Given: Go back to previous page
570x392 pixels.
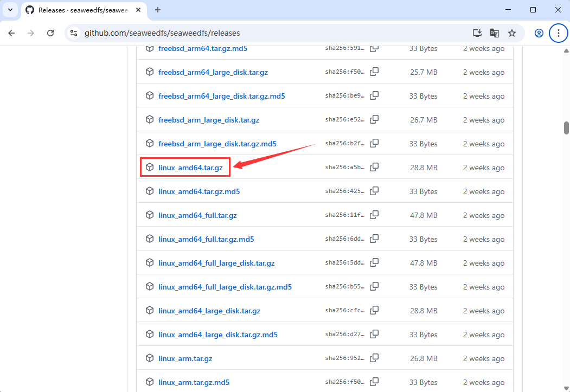Looking at the screenshot, I should [11, 33].
